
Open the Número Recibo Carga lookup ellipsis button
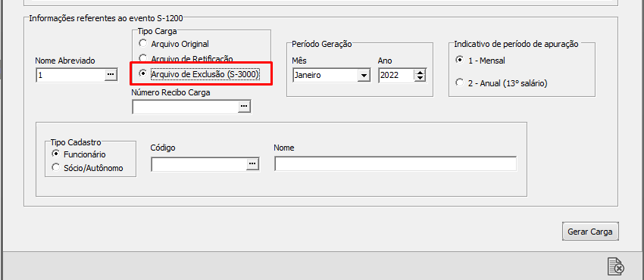[x=244, y=106]
